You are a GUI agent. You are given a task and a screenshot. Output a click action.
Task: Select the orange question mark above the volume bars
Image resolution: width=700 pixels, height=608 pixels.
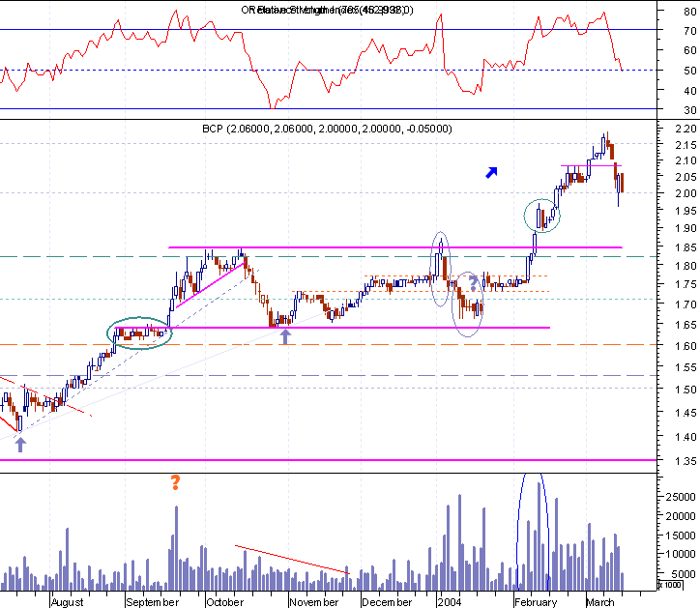pyautogui.click(x=175, y=482)
